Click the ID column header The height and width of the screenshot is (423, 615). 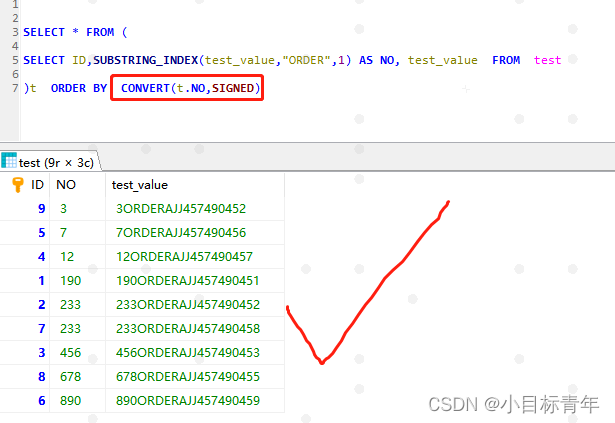pos(37,184)
